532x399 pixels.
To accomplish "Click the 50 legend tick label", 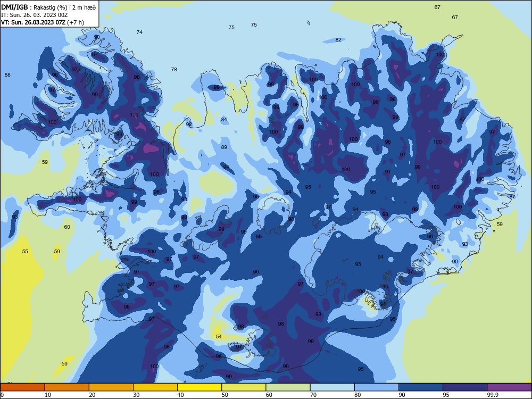I will (225, 395).
